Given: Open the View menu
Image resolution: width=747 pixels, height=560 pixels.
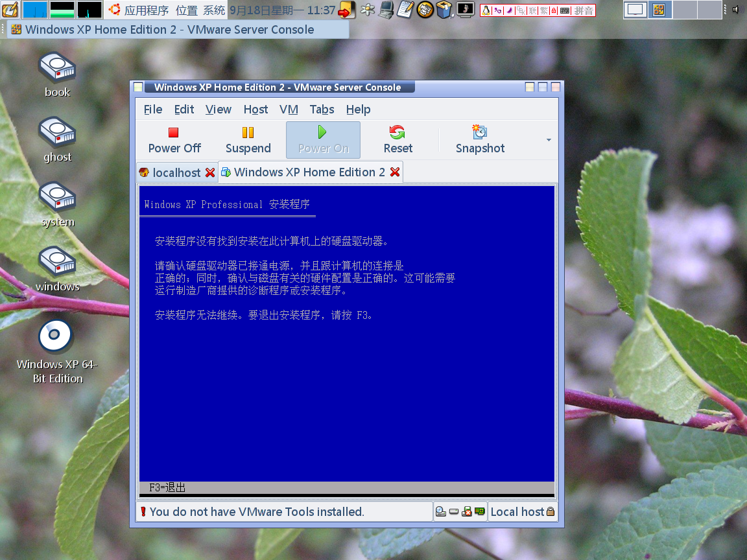Looking at the screenshot, I should tap(218, 110).
